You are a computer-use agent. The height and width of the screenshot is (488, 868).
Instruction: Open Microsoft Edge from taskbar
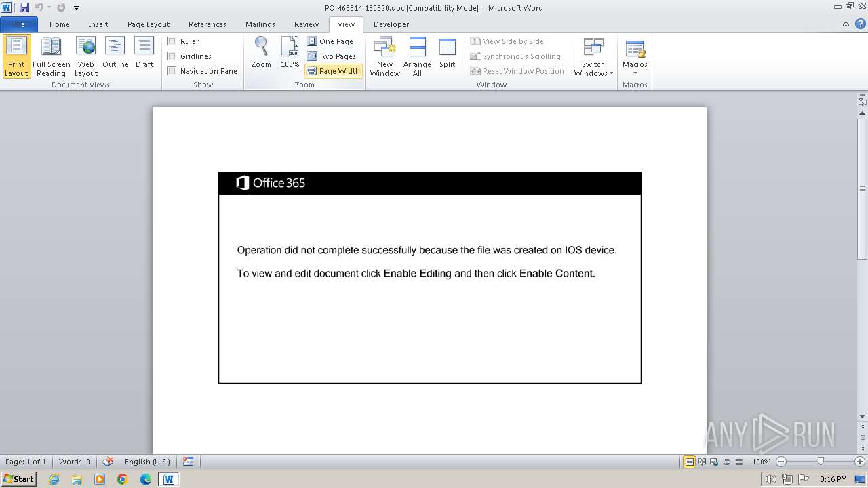coord(145,479)
